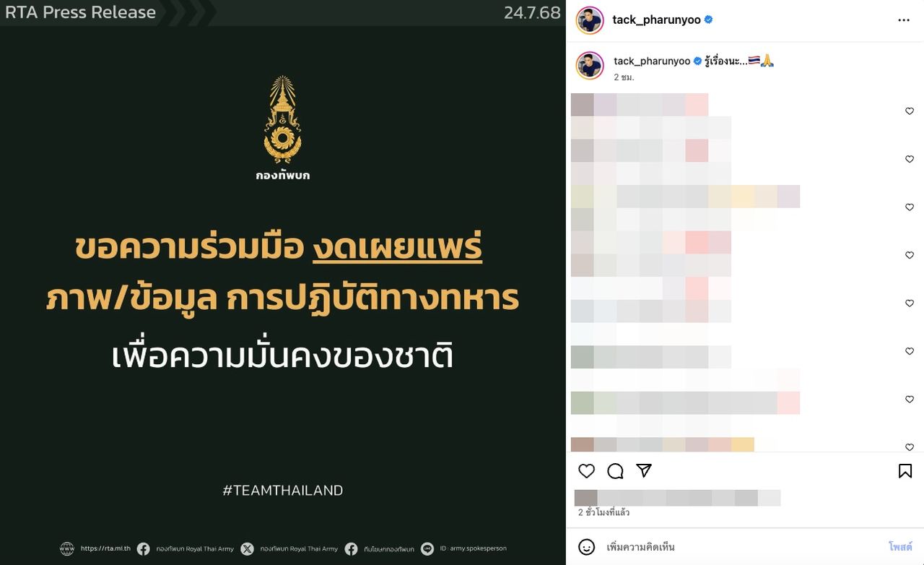Like the sixth comment's small heart
This screenshot has height=565, width=924.
coord(910,351)
